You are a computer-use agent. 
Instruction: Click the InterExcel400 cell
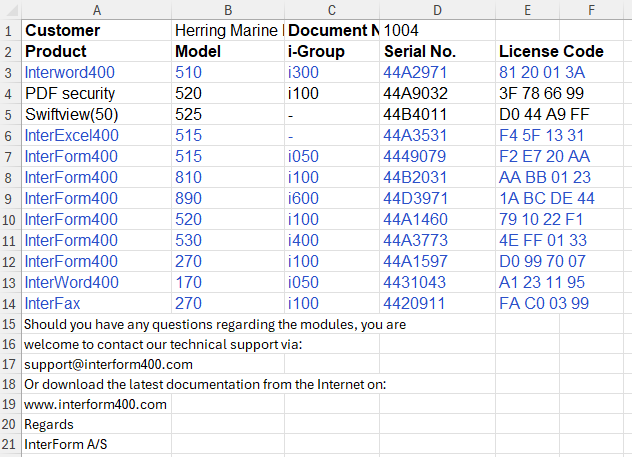[97, 135]
